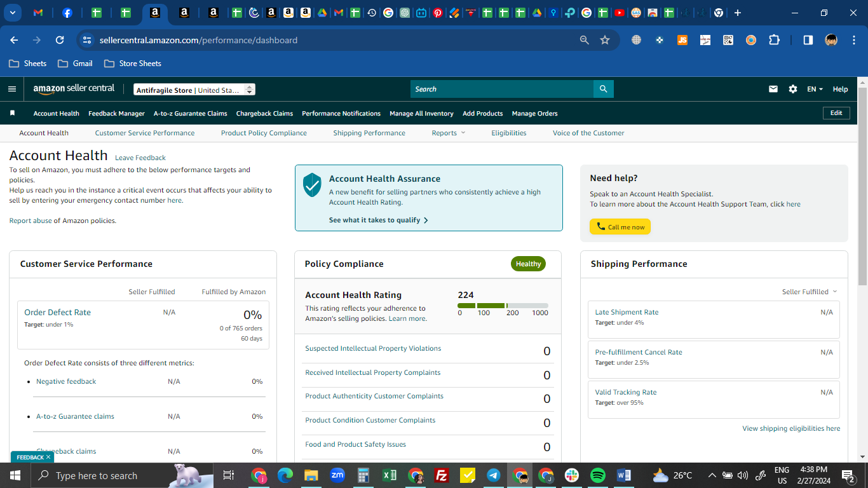Click the Account Health Rating progress bar

tap(503, 306)
